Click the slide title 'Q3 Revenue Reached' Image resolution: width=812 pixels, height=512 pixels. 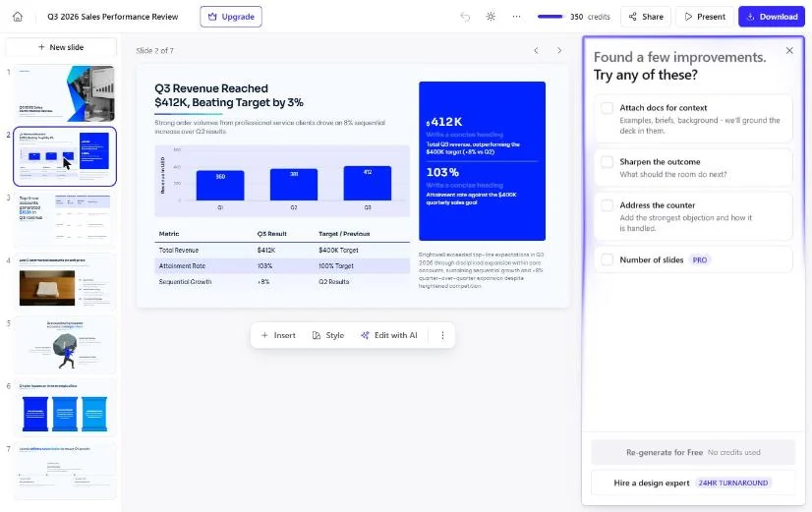point(211,88)
